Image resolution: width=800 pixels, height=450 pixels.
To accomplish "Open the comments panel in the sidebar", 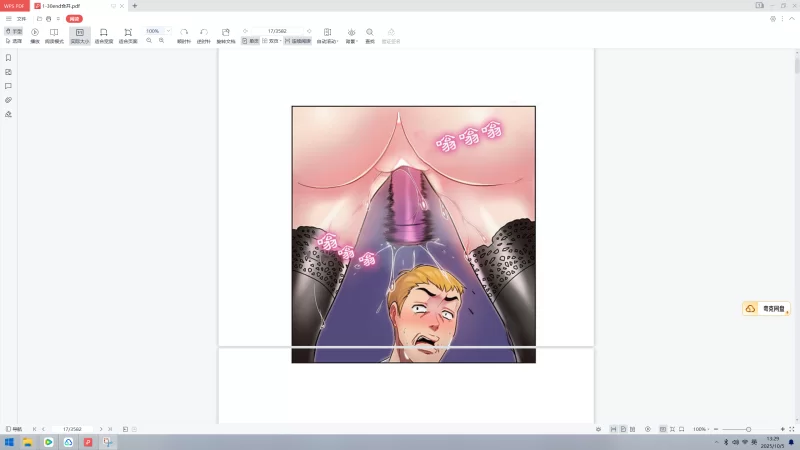I will click(8, 86).
